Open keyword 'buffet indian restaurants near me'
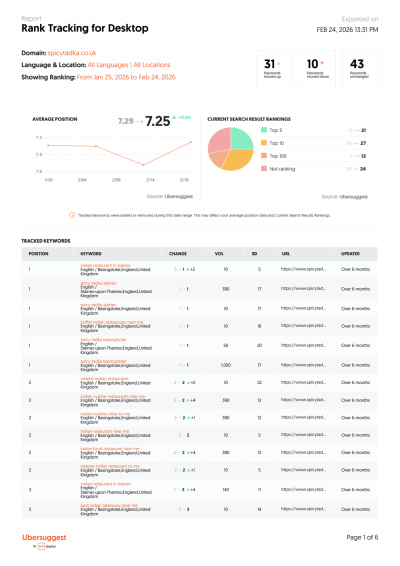The width and height of the screenshot is (400, 566). 112,322
